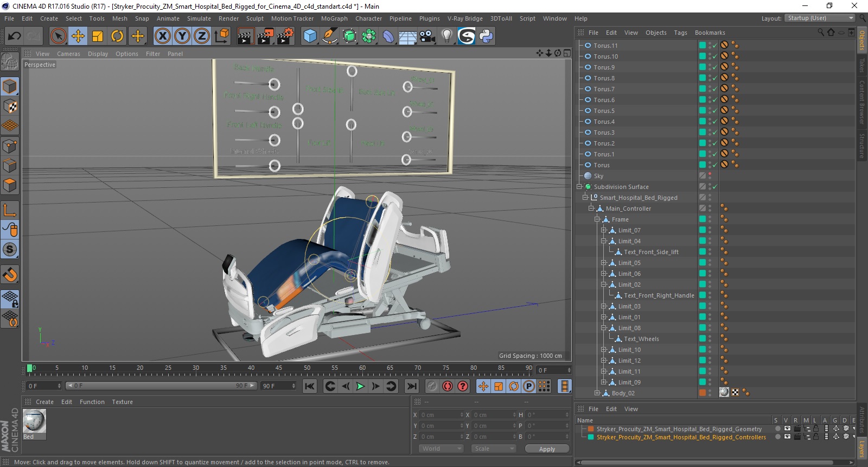This screenshot has height=467, width=868.
Task: Open the Scale mode dropdown
Action: (493, 449)
